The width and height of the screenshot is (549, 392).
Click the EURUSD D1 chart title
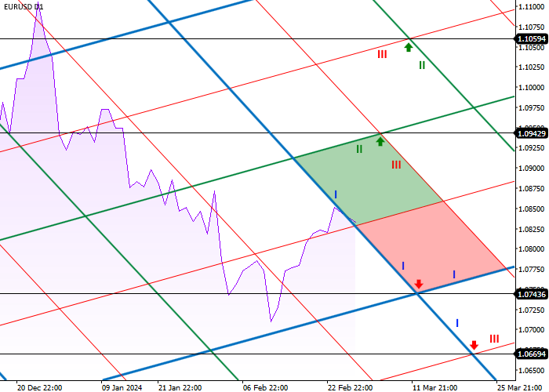[24, 6]
